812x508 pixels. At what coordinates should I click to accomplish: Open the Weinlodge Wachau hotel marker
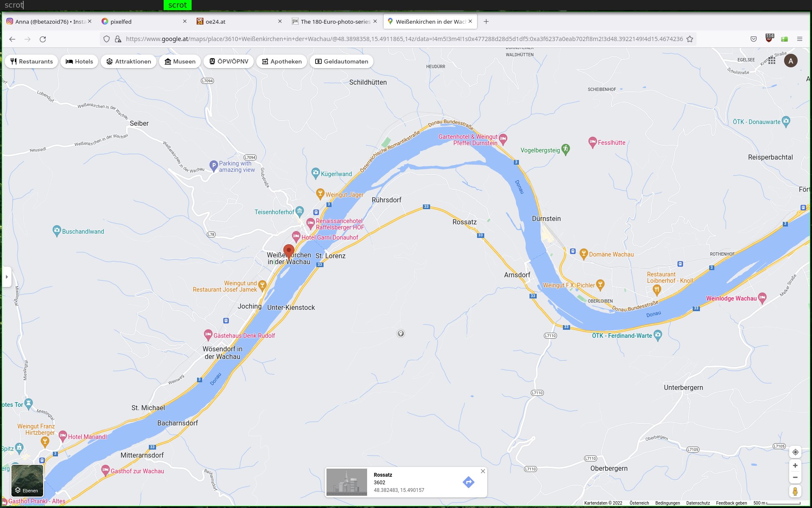(762, 298)
